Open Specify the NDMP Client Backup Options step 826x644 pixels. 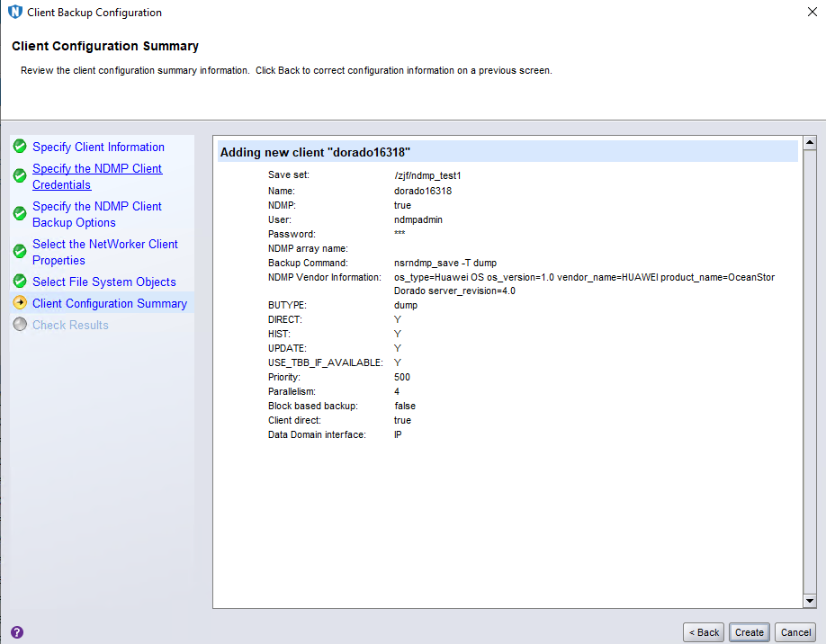tap(97, 214)
